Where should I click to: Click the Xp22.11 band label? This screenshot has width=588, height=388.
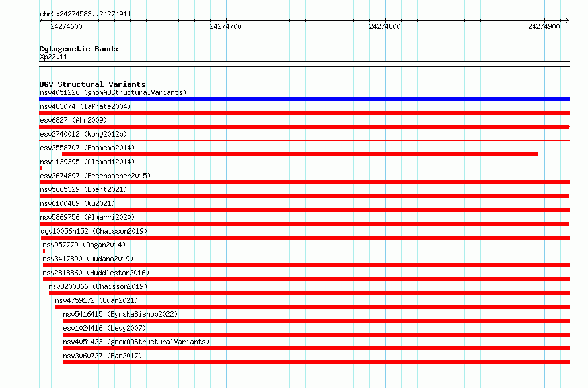[54, 57]
